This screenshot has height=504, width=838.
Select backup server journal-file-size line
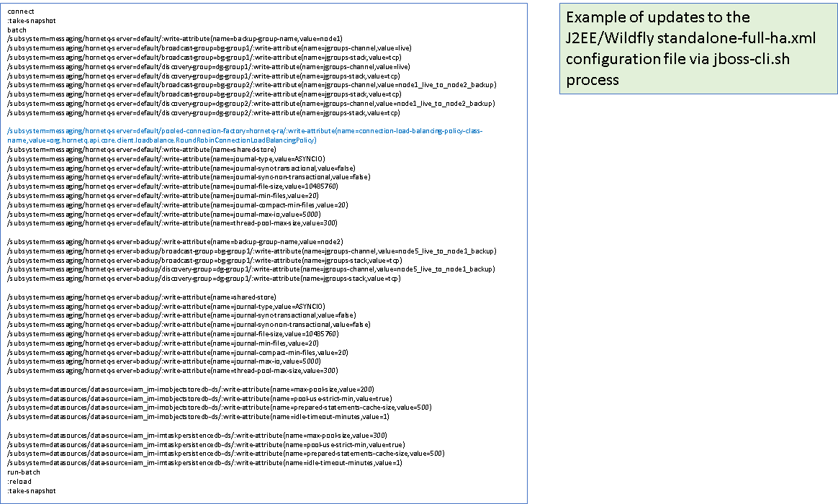174,334
